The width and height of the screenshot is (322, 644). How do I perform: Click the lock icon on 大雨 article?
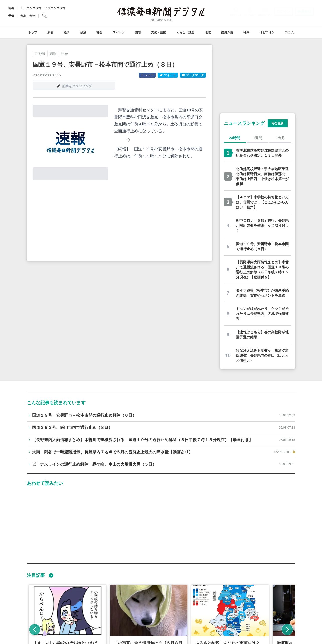[x=294, y=452]
